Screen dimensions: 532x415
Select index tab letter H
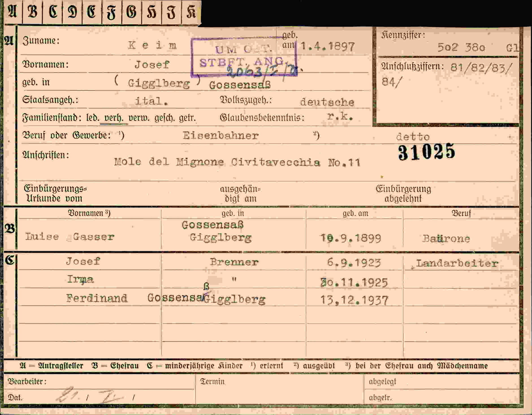pos(151,12)
